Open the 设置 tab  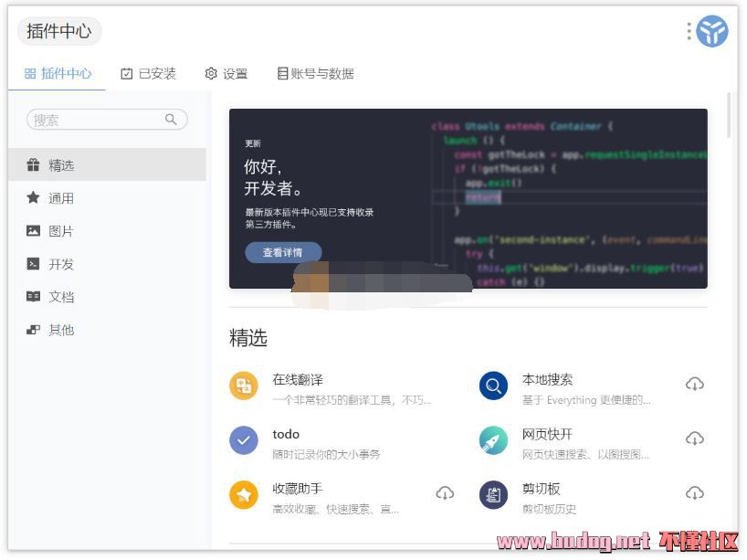click(226, 74)
